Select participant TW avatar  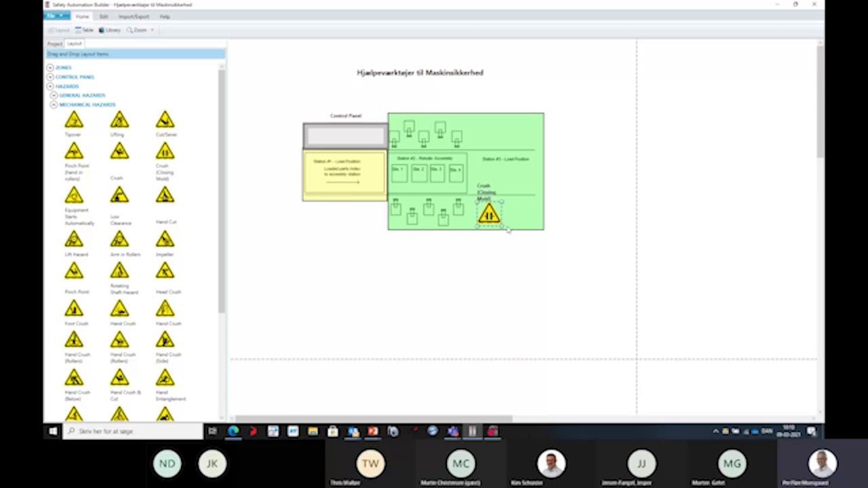pyautogui.click(x=370, y=464)
